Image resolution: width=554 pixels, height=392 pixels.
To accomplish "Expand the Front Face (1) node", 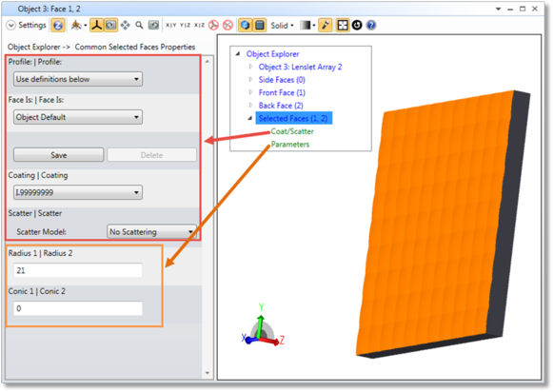I will [250, 92].
